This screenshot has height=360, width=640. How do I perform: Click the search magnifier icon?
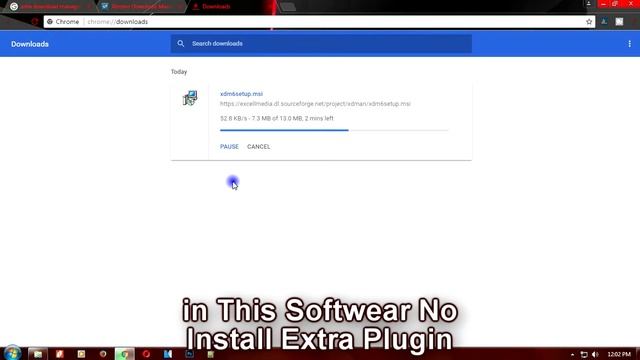tap(181, 44)
